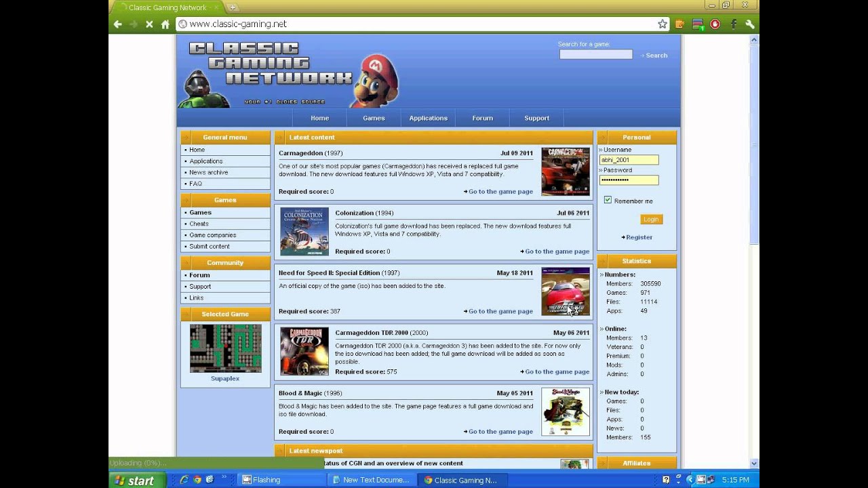This screenshot has width=868, height=488.
Task: Open the Chrome wrench settings menu
Action: (x=749, y=24)
